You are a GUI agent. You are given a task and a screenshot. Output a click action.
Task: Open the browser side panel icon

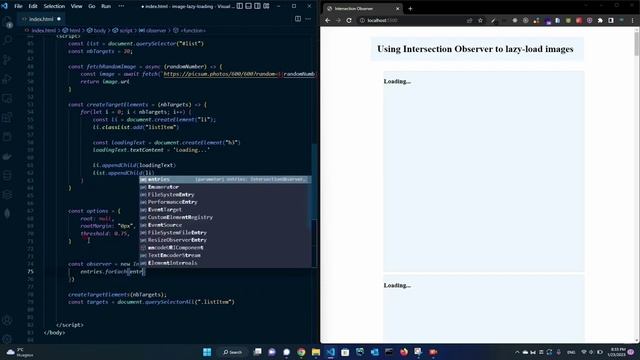[611, 20]
